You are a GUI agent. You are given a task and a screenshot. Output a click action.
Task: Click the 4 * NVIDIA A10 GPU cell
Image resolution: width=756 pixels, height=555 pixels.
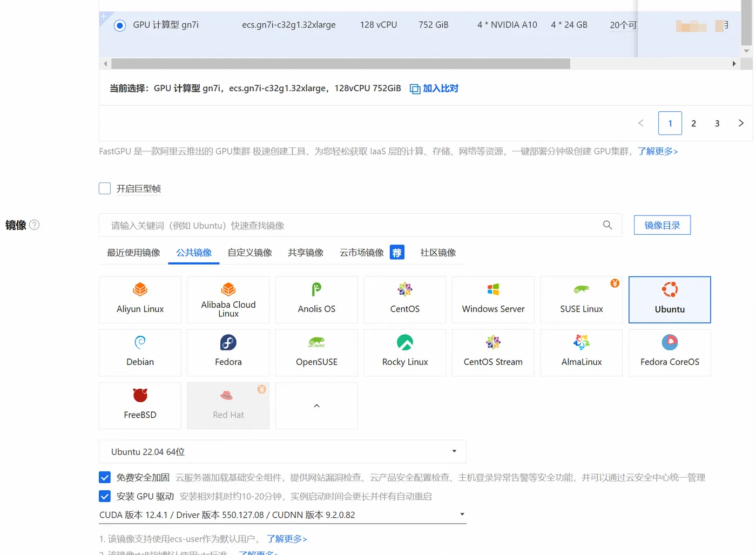507,25
